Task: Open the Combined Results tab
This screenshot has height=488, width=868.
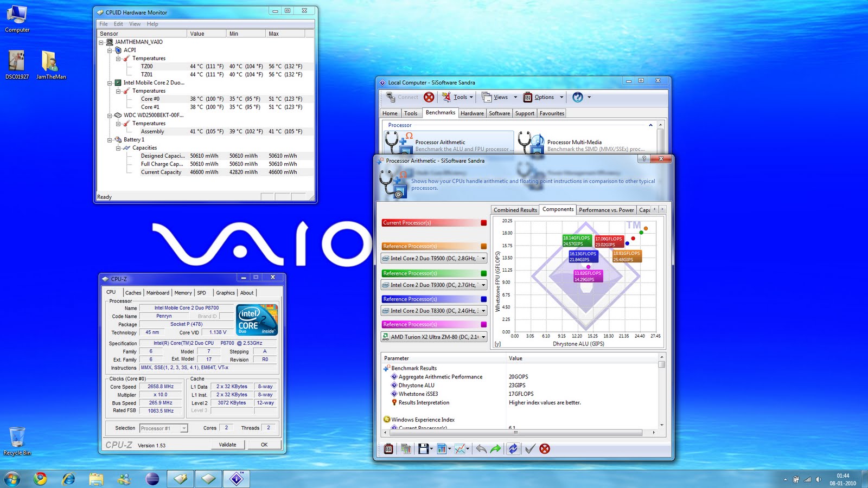Action: pos(515,210)
